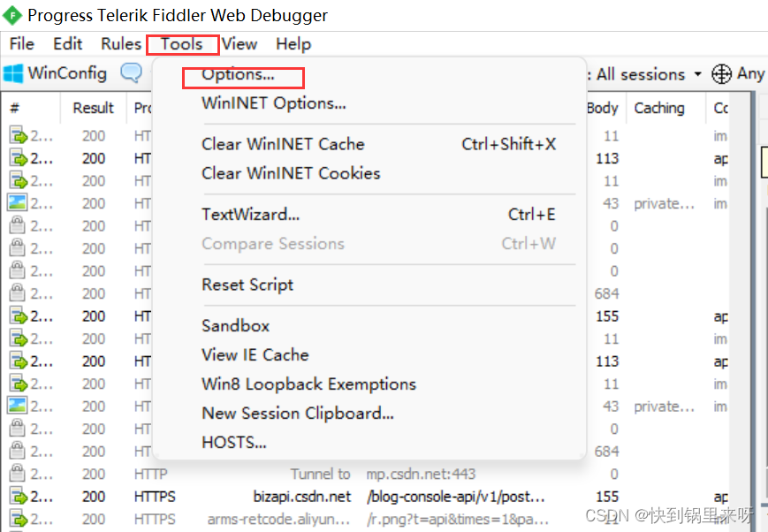Click the lock icon of the mp.csdn.net tunnel session
768x532 pixels.
18,475
